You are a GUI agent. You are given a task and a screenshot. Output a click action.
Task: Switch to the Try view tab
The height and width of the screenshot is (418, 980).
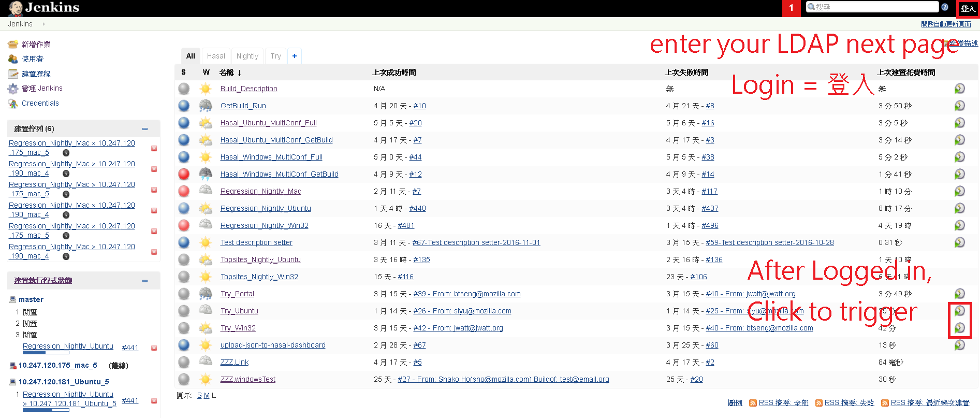click(x=276, y=56)
